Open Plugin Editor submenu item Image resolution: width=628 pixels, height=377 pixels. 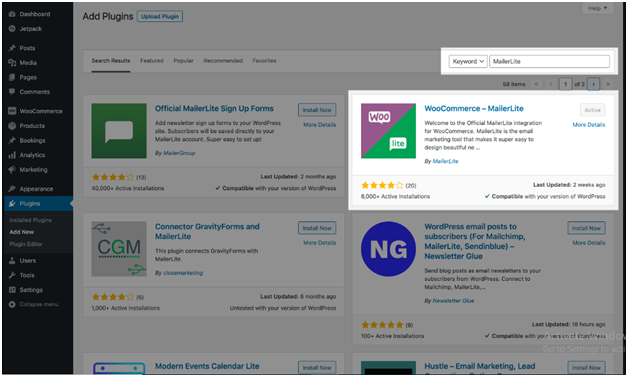point(26,244)
